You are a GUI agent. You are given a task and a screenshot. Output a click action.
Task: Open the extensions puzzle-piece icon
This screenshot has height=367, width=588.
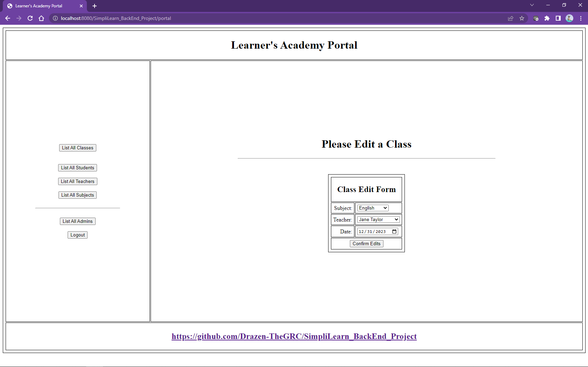pyautogui.click(x=547, y=18)
